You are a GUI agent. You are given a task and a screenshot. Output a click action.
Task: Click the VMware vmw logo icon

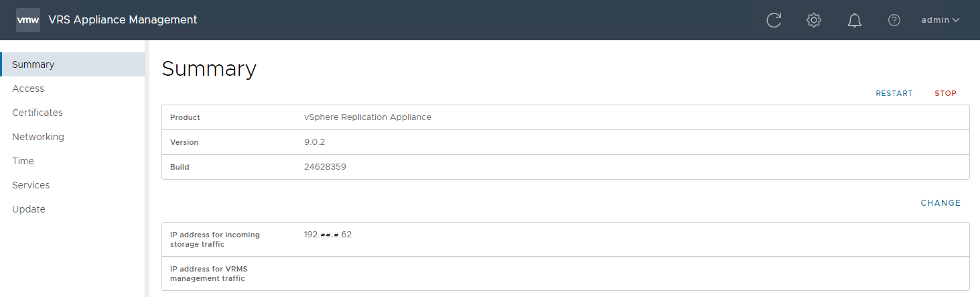[28, 20]
